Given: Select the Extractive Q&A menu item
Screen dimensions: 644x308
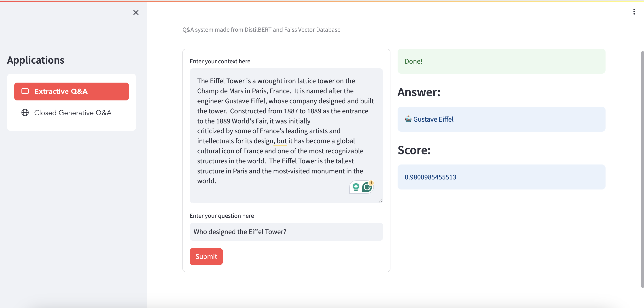Looking at the screenshot, I should pos(72,91).
